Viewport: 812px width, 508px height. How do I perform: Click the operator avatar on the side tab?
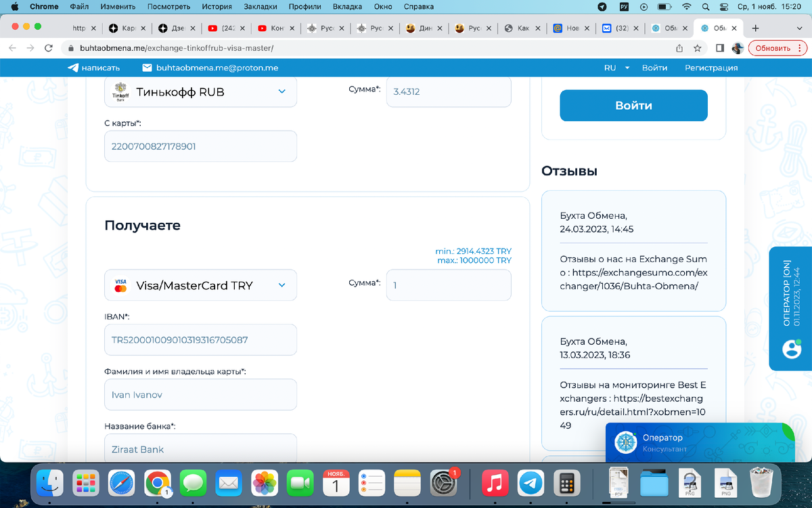[792, 349]
